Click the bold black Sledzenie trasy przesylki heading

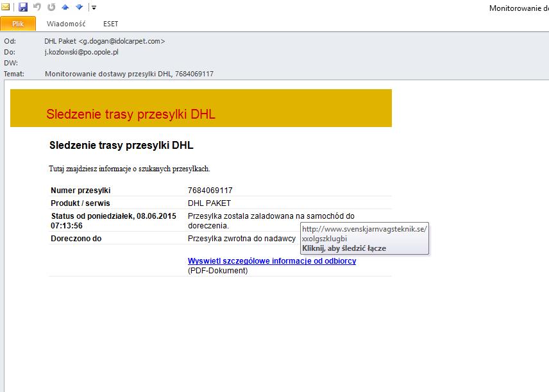121,145
